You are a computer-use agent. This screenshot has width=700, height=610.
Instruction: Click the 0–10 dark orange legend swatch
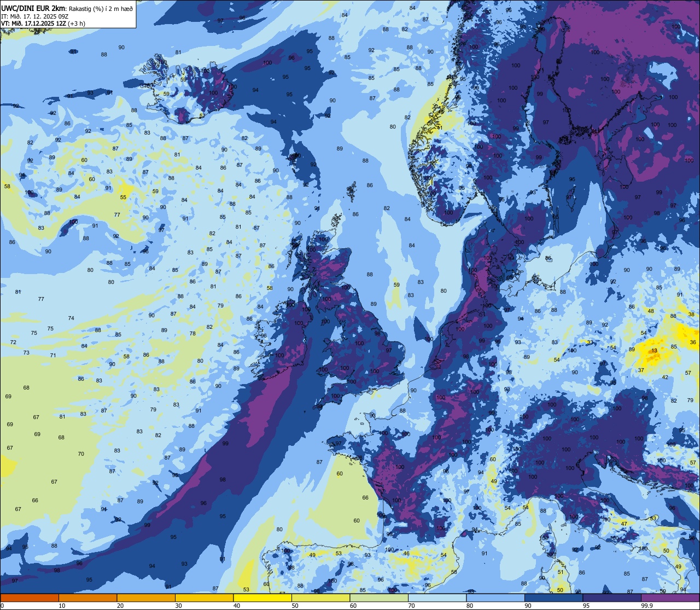pos(30,597)
